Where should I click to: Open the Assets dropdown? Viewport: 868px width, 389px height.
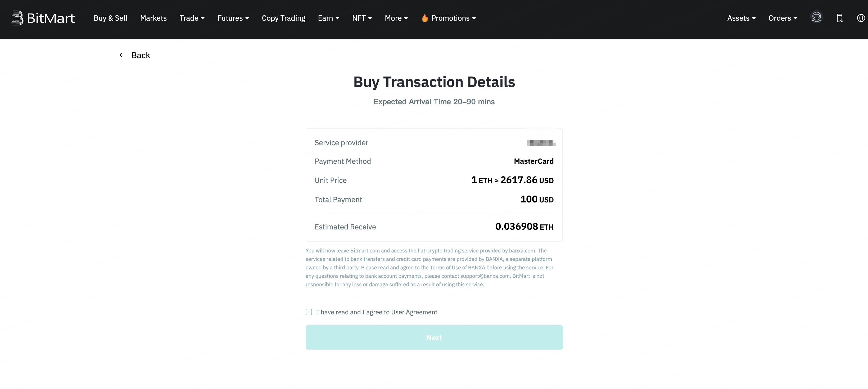(x=741, y=18)
